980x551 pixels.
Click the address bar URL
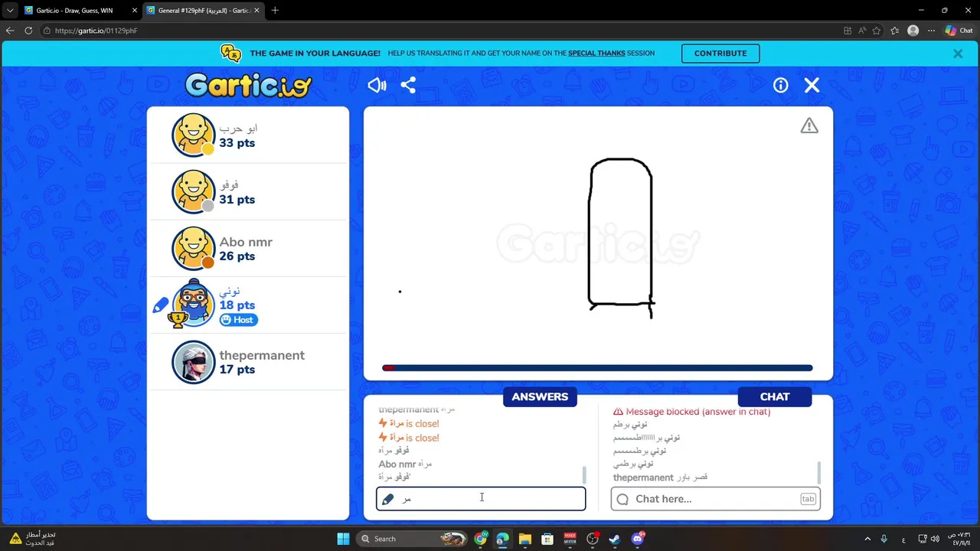click(96, 31)
